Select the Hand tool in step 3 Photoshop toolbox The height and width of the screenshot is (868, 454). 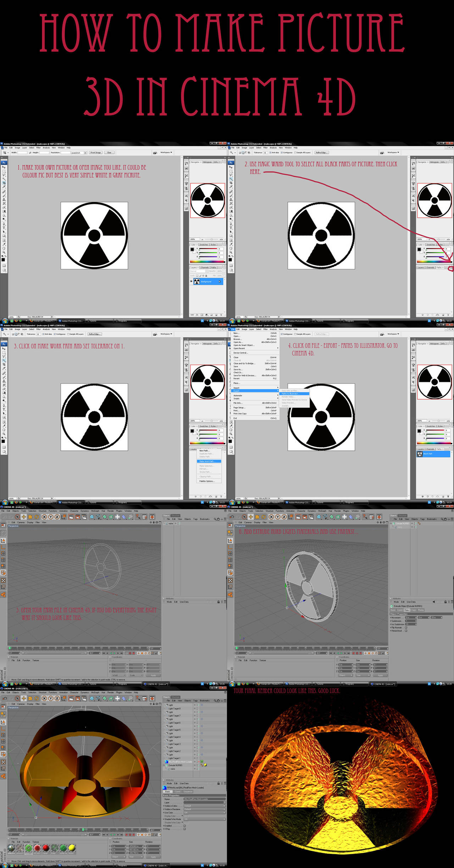point(4,430)
